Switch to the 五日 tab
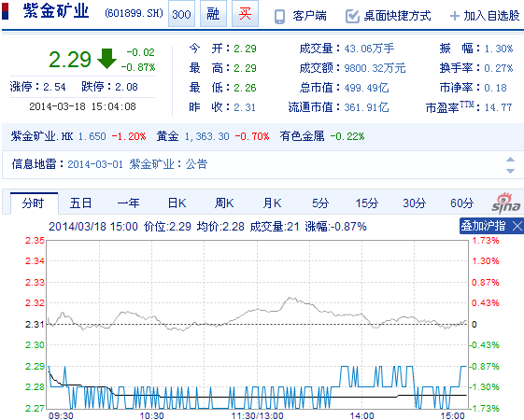Screen dimensions: 524x420 click(80, 203)
